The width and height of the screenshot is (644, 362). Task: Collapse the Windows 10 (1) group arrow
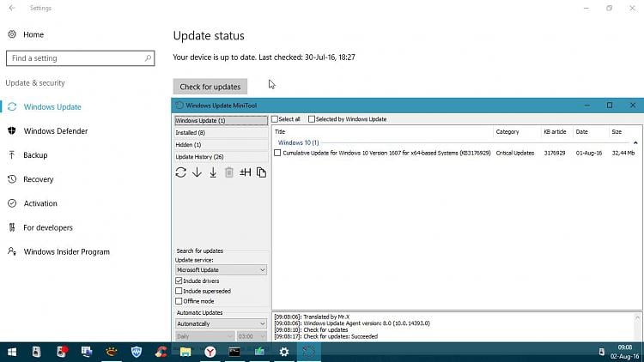coord(635,143)
